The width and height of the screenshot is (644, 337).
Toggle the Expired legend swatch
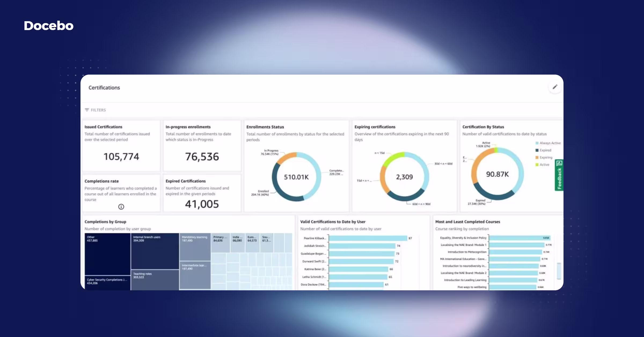tap(537, 150)
